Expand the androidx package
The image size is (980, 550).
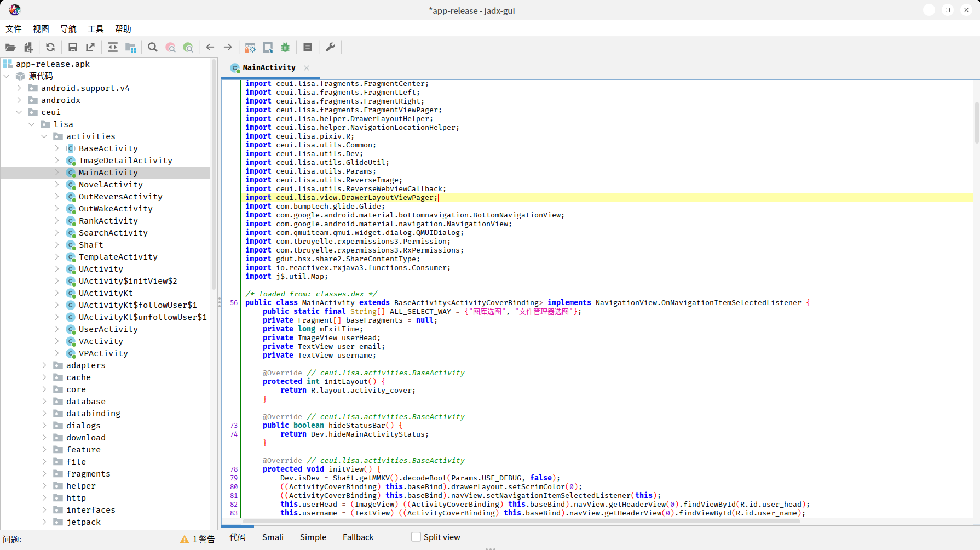point(19,100)
